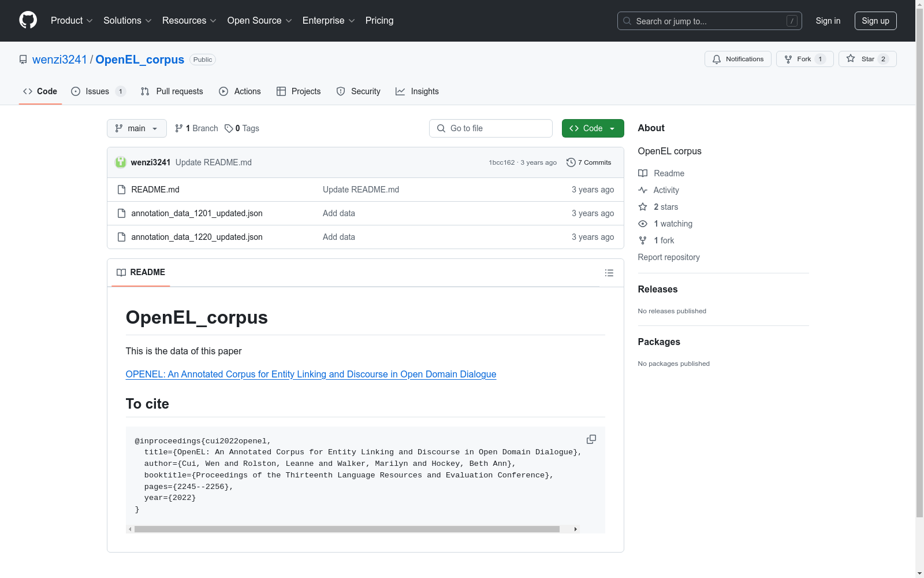Copy the citation code block
The height and width of the screenshot is (578, 924).
pyautogui.click(x=591, y=439)
